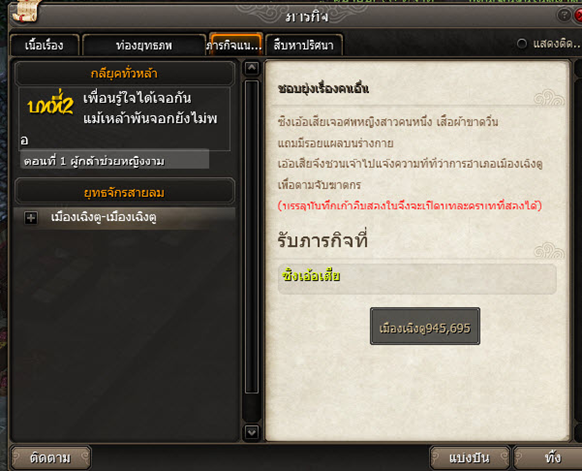
Task: Switch to the ท่องยุทธภพ tab
Action: pos(144,45)
